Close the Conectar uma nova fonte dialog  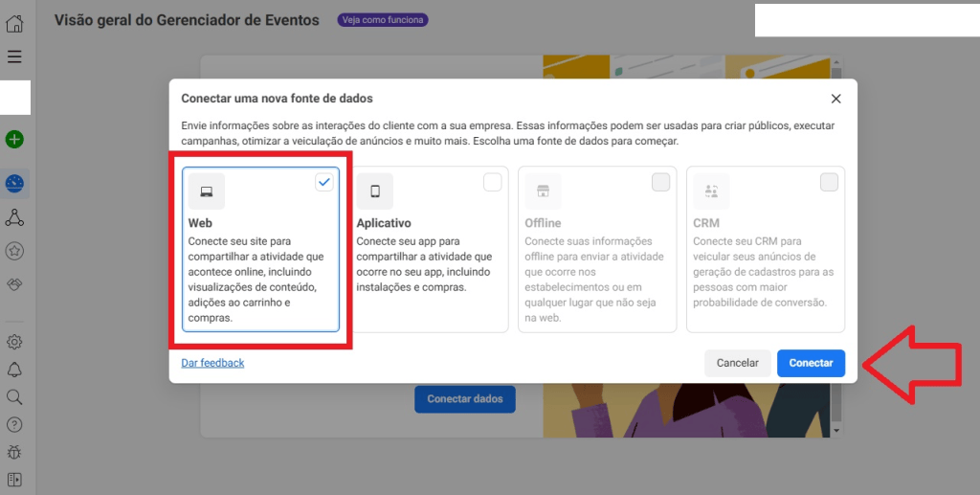[835, 99]
